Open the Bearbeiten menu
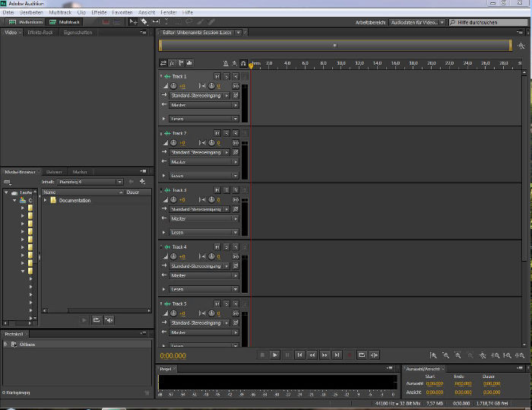 coord(31,13)
